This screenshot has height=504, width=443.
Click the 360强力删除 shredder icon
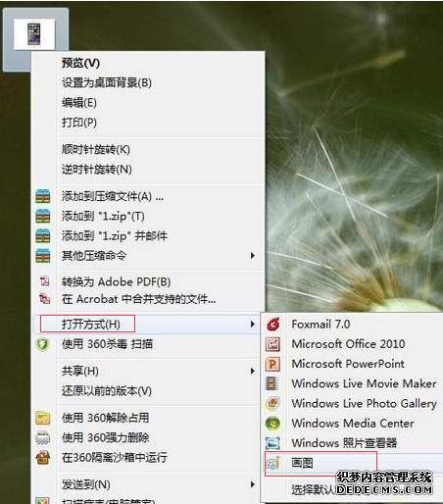[43, 437]
